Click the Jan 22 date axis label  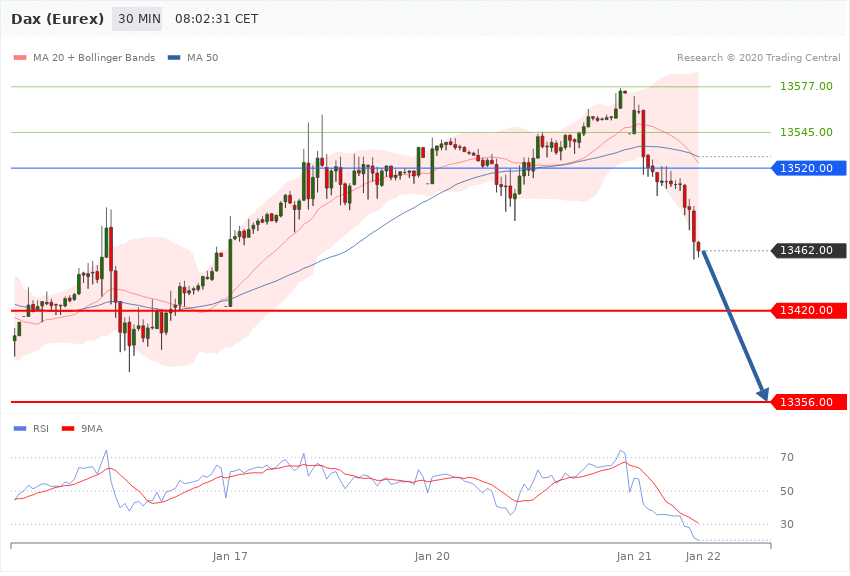(x=703, y=556)
